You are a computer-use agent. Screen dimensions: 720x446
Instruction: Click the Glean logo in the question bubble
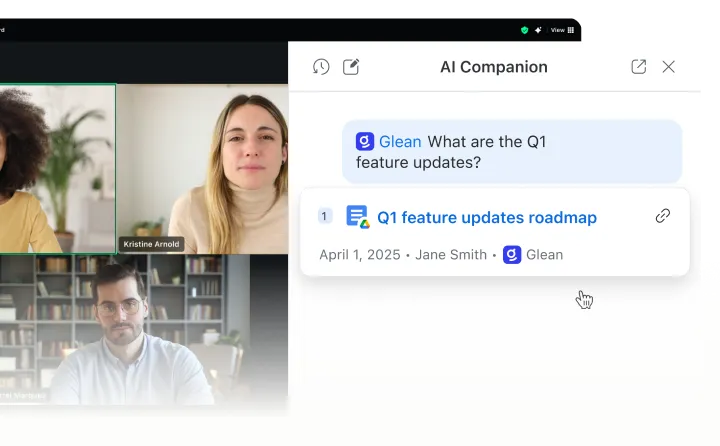365,141
